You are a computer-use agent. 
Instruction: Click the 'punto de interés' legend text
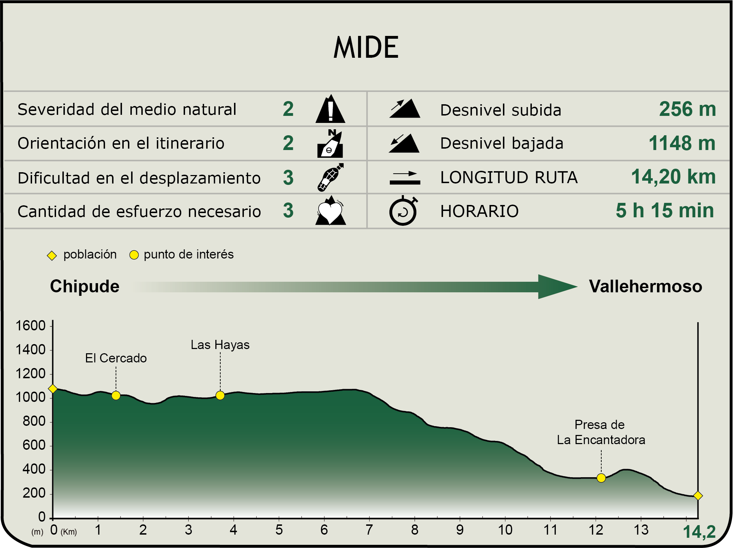tap(189, 254)
